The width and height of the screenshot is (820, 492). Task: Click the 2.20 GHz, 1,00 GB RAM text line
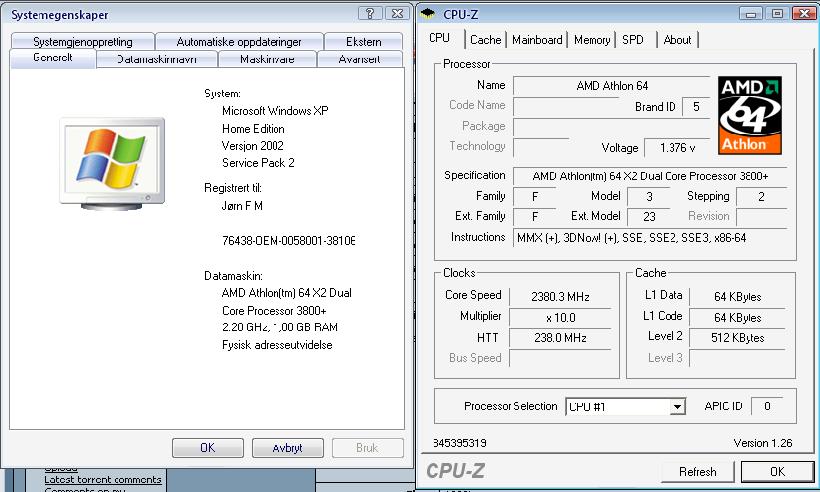(x=280, y=327)
